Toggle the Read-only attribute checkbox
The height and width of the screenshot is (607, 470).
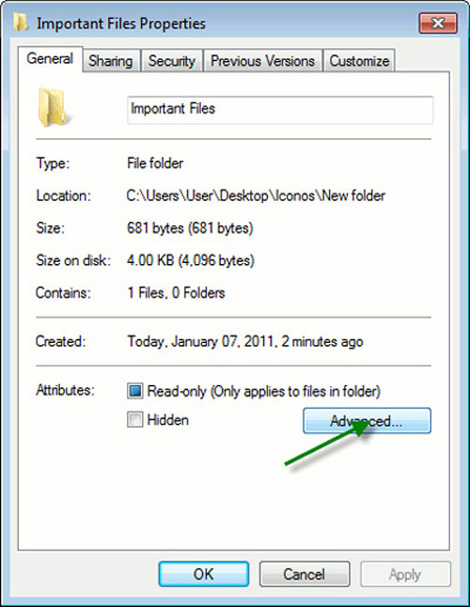pyautogui.click(x=135, y=391)
